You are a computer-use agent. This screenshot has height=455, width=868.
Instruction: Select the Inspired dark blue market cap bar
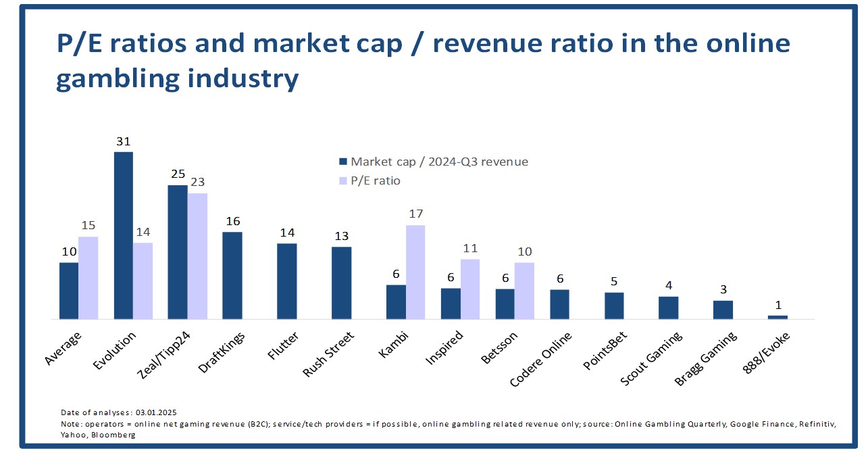(451, 304)
